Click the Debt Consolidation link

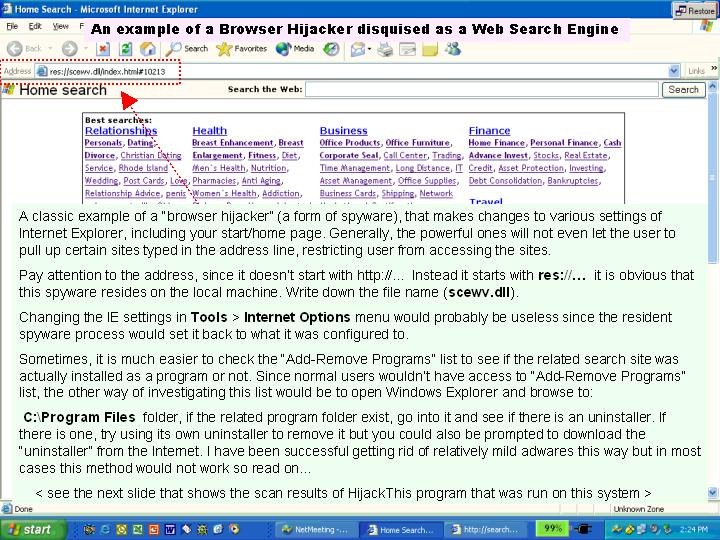505,181
